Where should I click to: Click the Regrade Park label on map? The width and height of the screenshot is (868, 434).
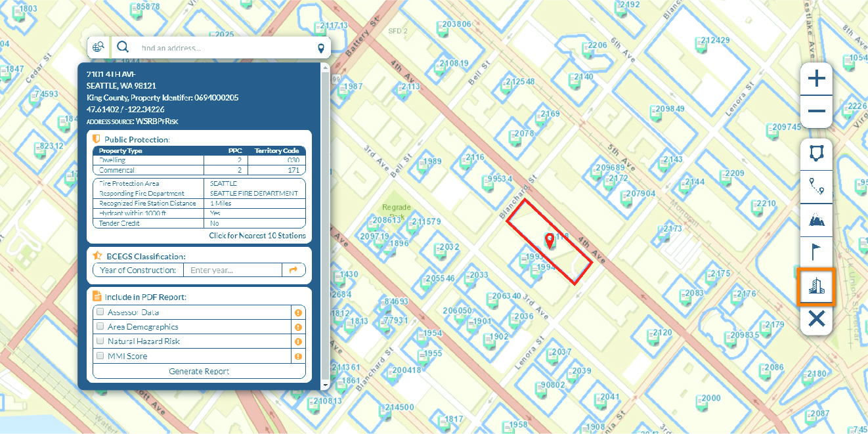(x=397, y=211)
